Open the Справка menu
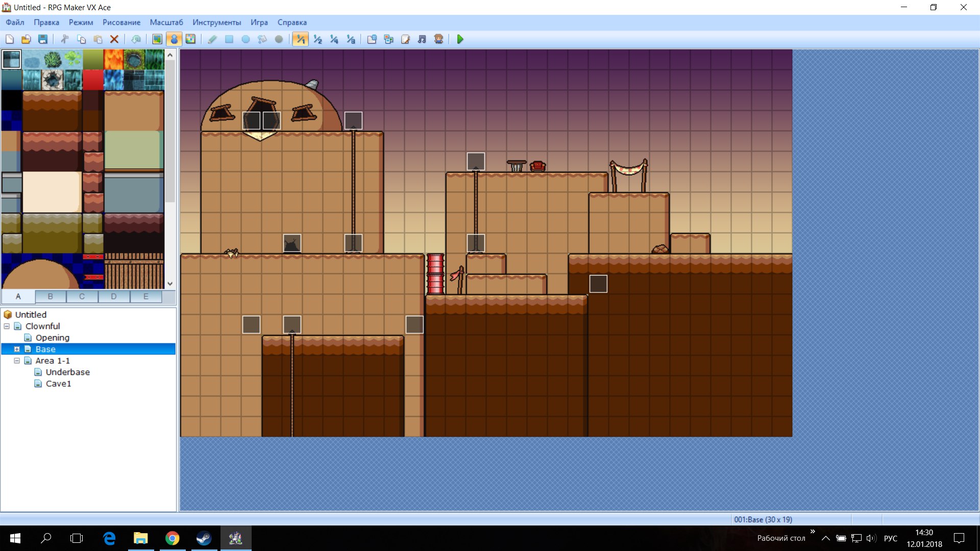Viewport: 980px width, 551px height. 292,22
